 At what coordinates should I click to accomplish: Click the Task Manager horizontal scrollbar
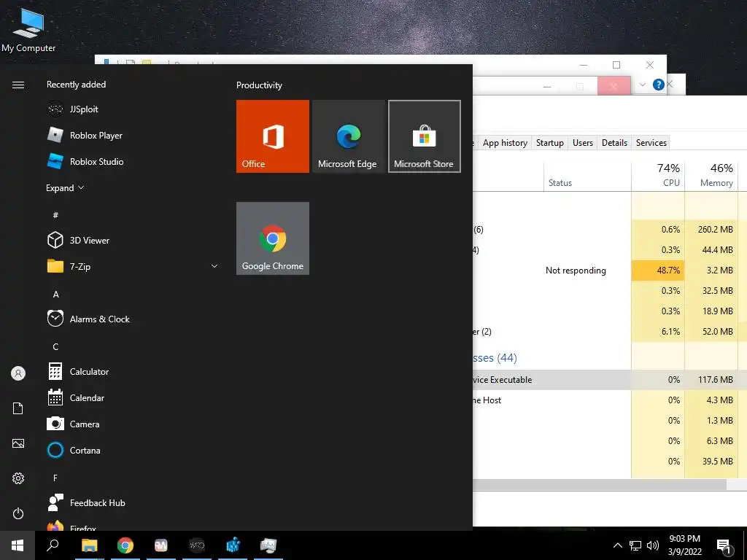click(x=600, y=485)
